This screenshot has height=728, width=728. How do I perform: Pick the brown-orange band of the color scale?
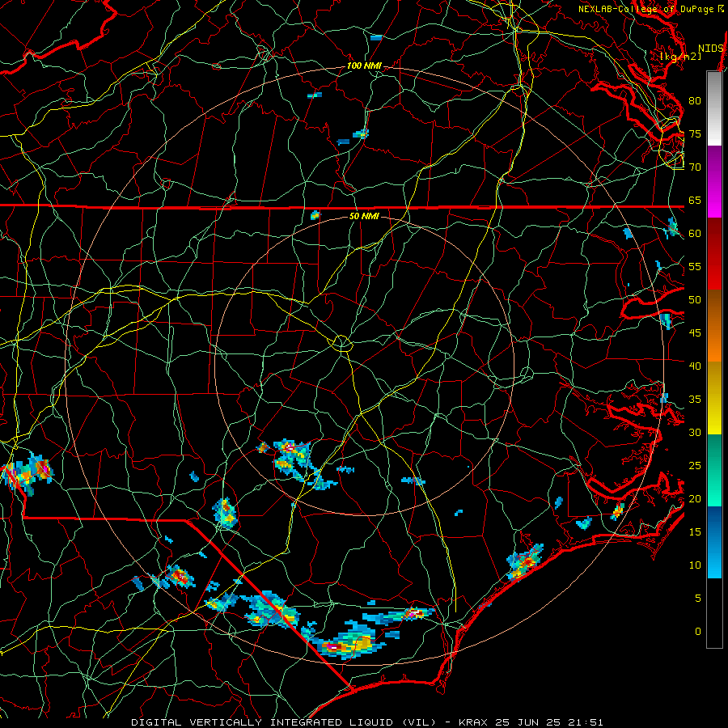point(714,326)
